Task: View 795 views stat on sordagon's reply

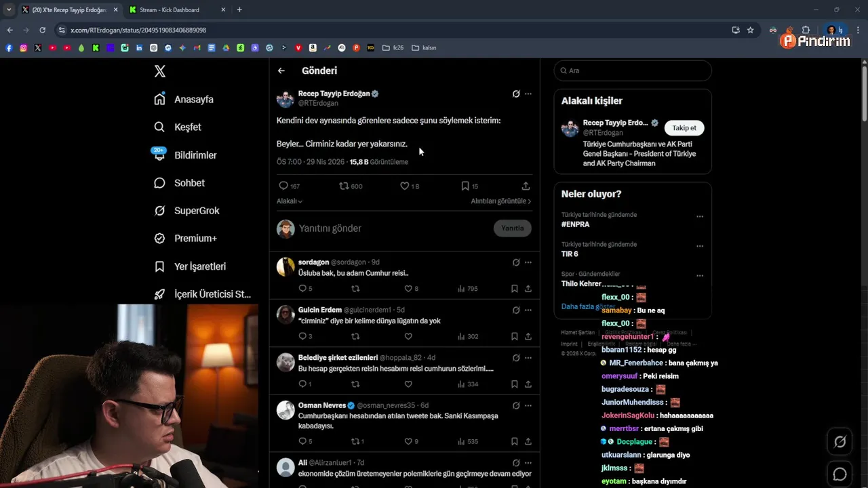Action: click(467, 289)
